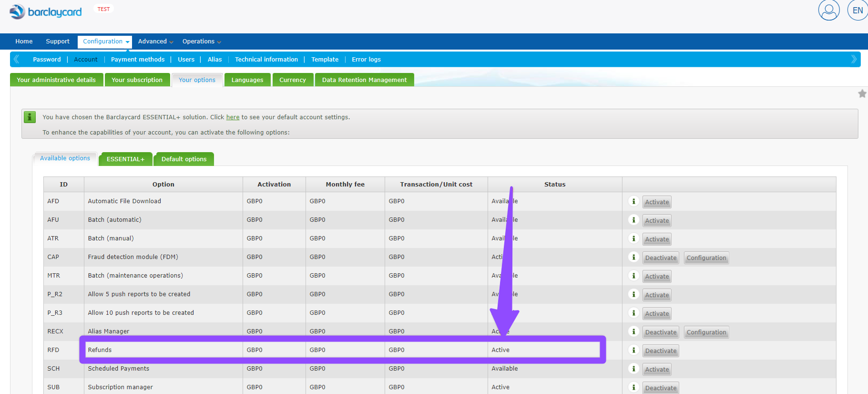Show info for 10 push reports option
The height and width of the screenshot is (394, 868).
[633, 313]
